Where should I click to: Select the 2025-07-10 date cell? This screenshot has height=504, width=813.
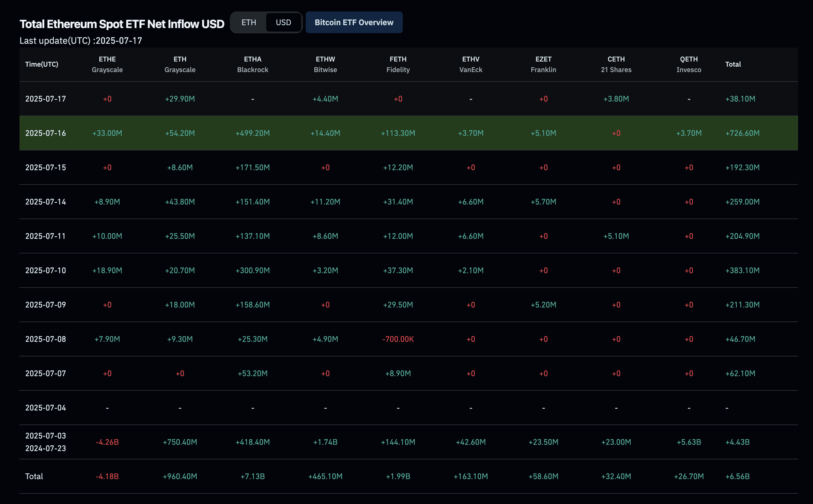pyautogui.click(x=46, y=271)
